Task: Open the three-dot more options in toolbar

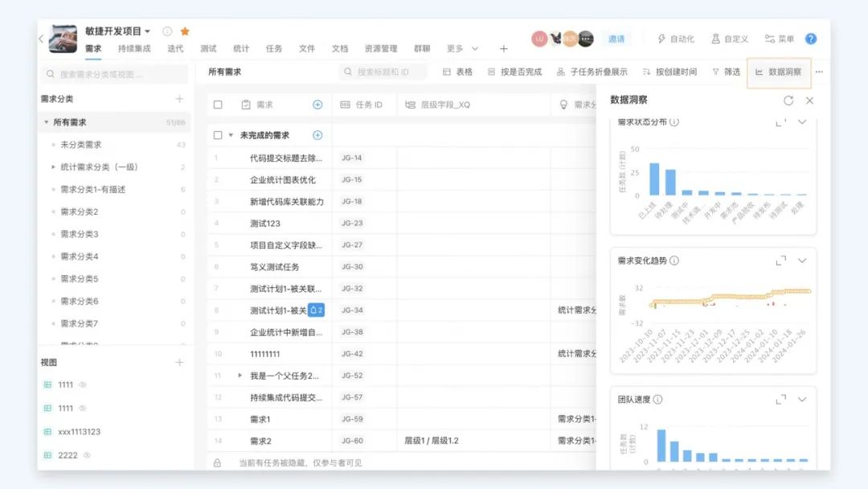Action: (x=819, y=72)
